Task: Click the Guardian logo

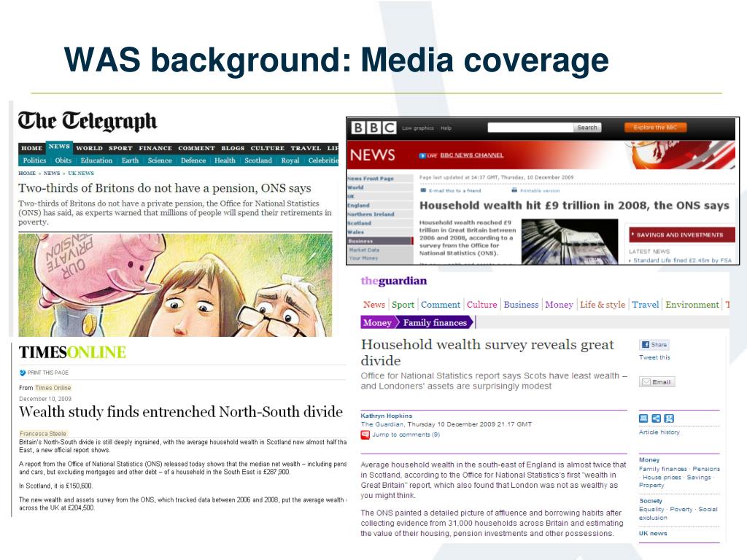Action: click(x=393, y=281)
